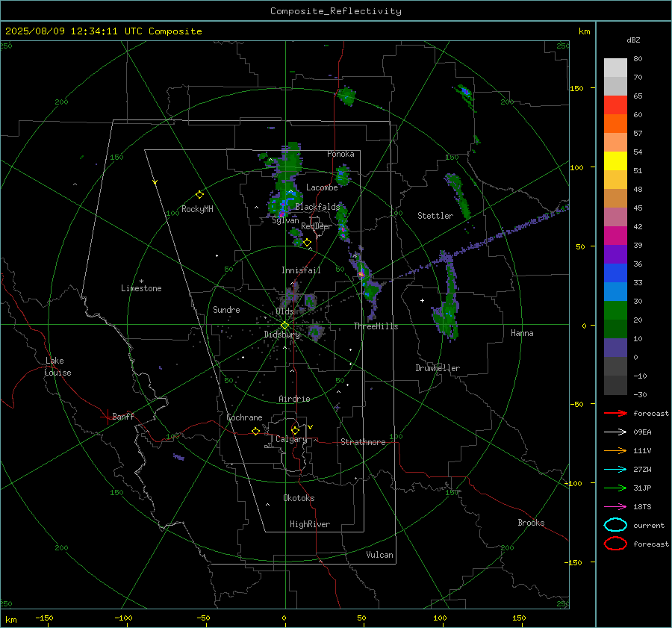Viewport: 672px width, 628px height.
Task: Click the Banff label
Action: pyautogui.click(x=123, y=416)
